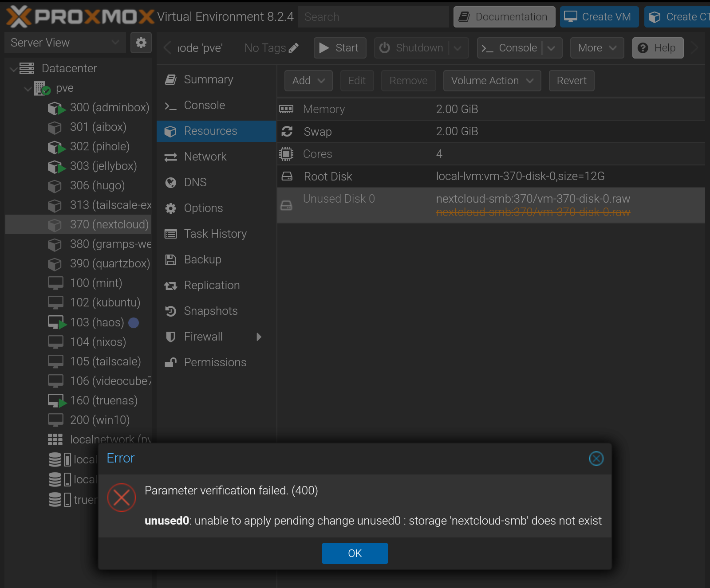Click the Create CT button
710x588 pixels.
677,17
